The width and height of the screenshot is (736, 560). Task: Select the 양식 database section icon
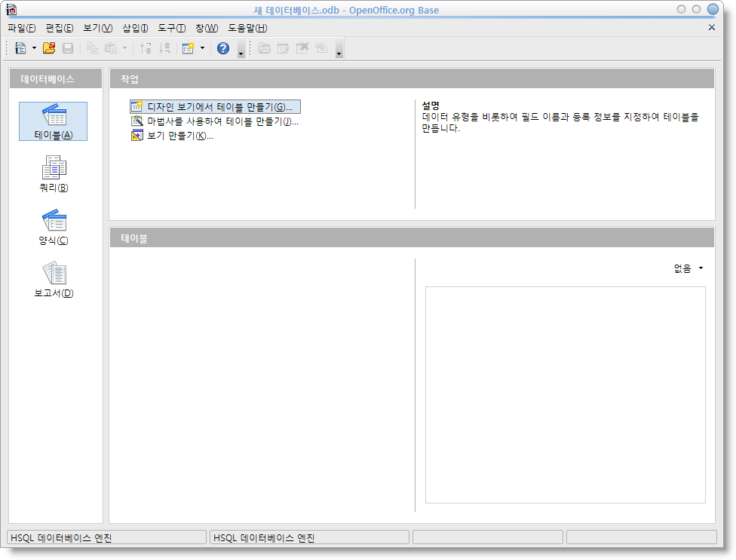[x=54, y=227]
